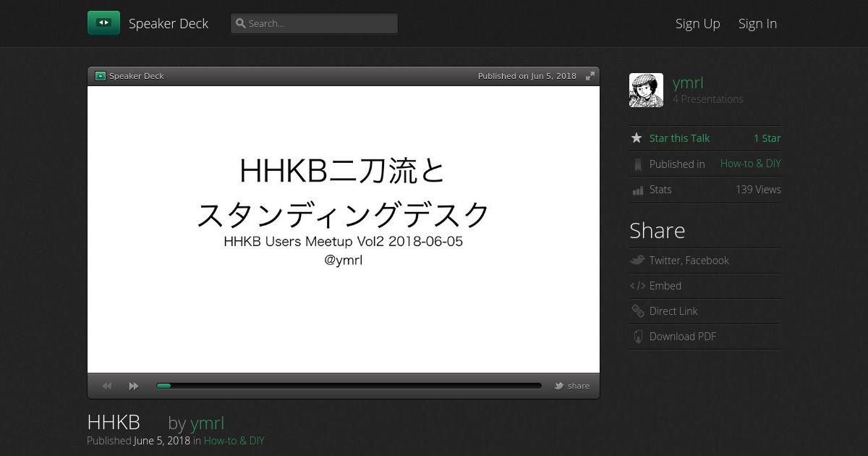The width and height of the screenshot is (868, 456).
Task: Click the Speaker Deck label in player header
Action: tap(137, 76)
